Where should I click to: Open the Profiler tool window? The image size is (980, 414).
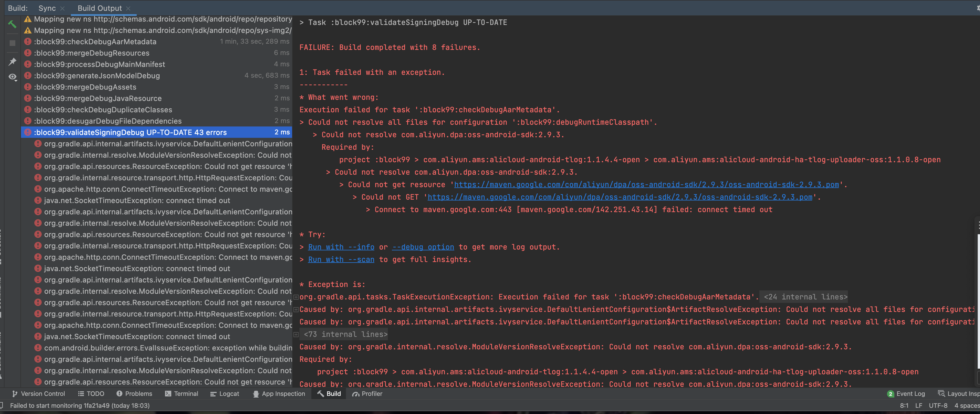(x=367, y=394)
